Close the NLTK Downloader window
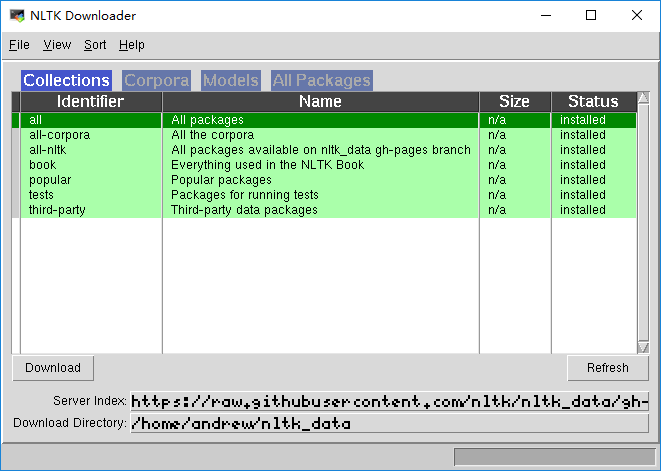Screen dimensions: 661x471 pos(637,16)
